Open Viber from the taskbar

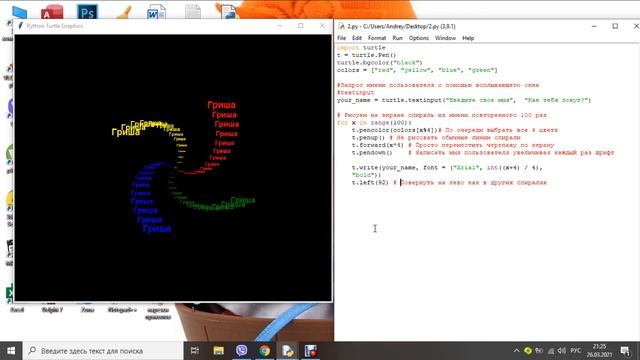click(242, 351)
